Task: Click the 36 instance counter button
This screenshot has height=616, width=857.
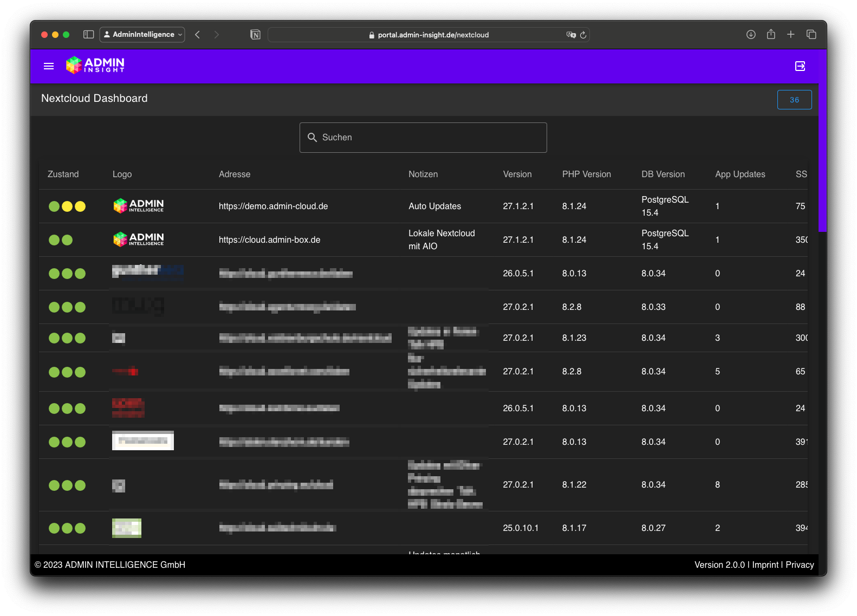Action: pos(794,100)
